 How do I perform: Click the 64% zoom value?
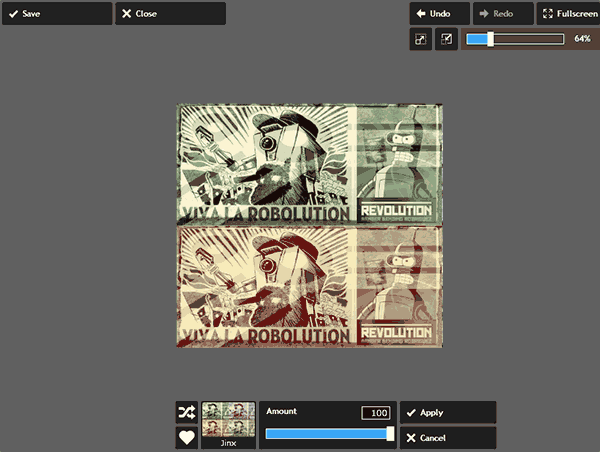[x=582, y=39]
